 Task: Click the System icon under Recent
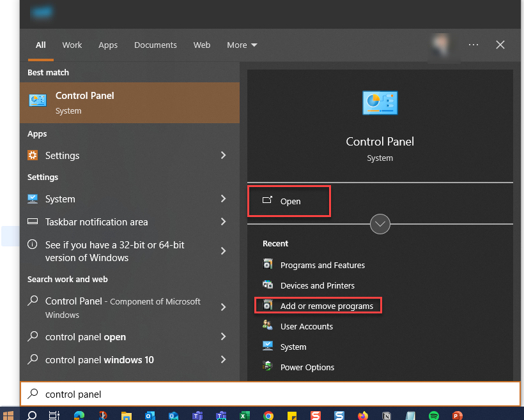268,345
